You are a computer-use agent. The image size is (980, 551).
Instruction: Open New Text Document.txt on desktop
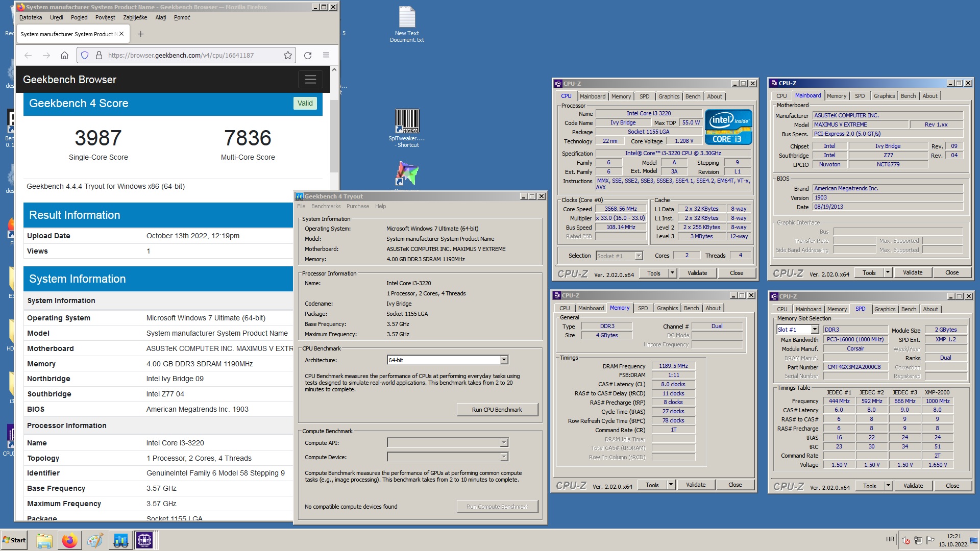click(407, 24)
